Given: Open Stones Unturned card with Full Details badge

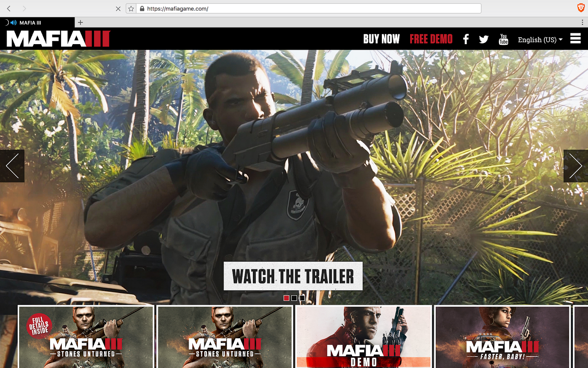Looking at the screenshot, I should (86, 337).
